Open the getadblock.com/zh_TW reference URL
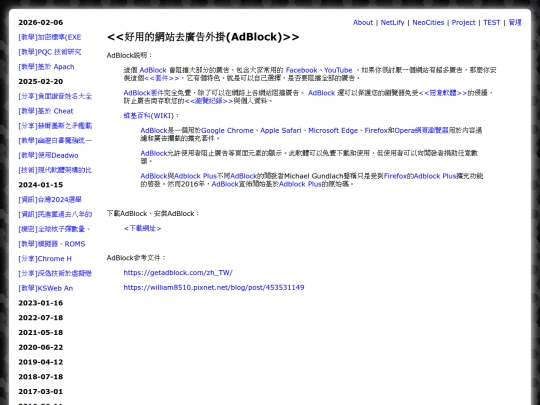The width and height of the screenshot is (540, 405). click(x=178, y=273)
